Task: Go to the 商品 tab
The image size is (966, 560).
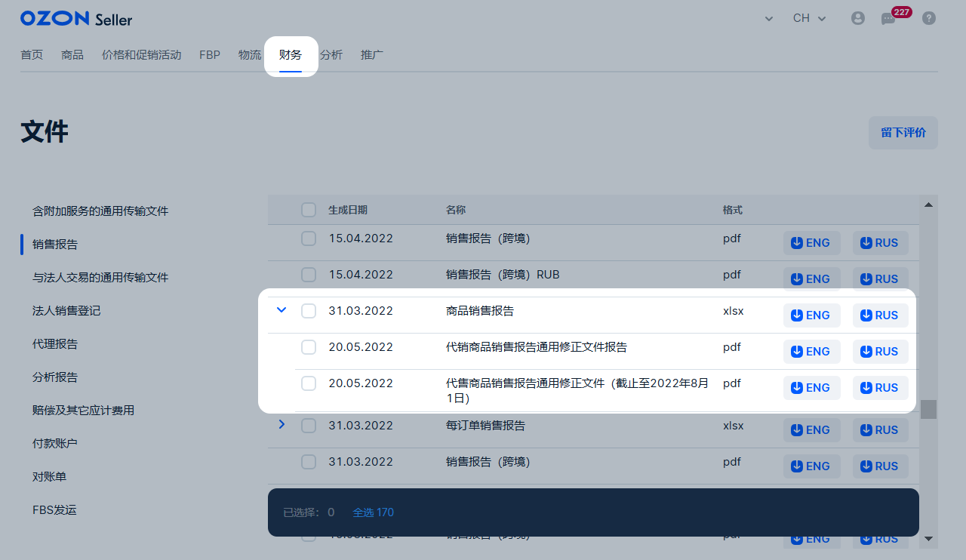Action: click(72, 55)
